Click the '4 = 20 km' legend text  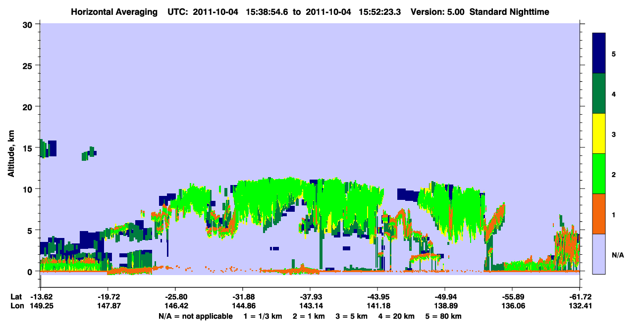tap(398, 316)
